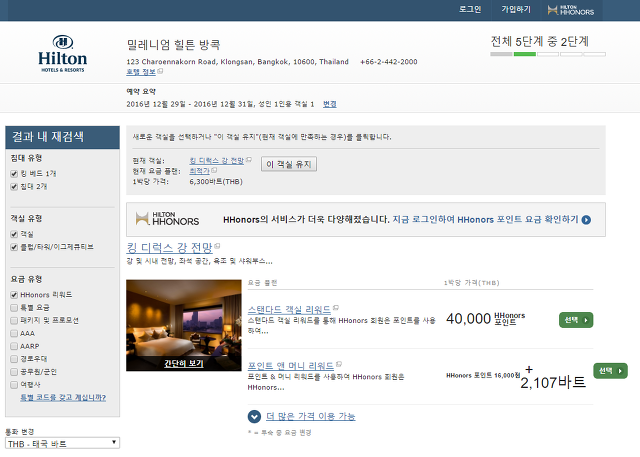Click the 결과 내 재검색 panel header
Screen dimensions: 640x457
[62, 137]
